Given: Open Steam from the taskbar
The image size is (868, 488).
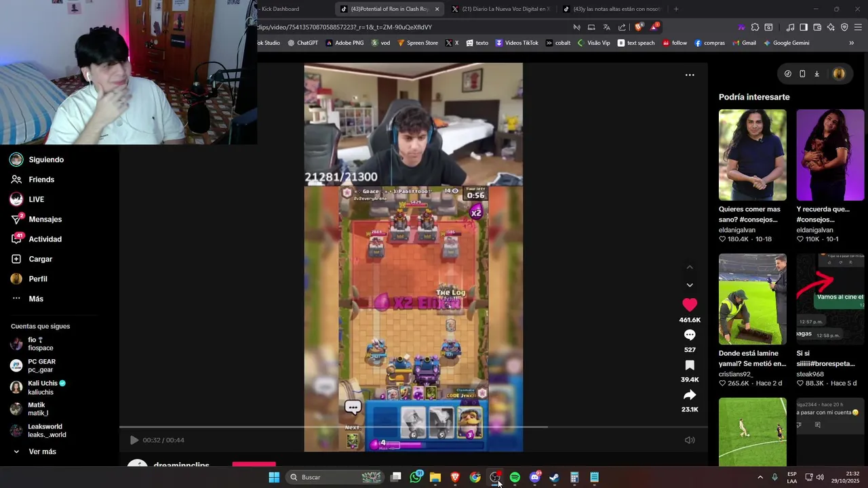Looking at the screenshot, I should [x=554, y=477].
